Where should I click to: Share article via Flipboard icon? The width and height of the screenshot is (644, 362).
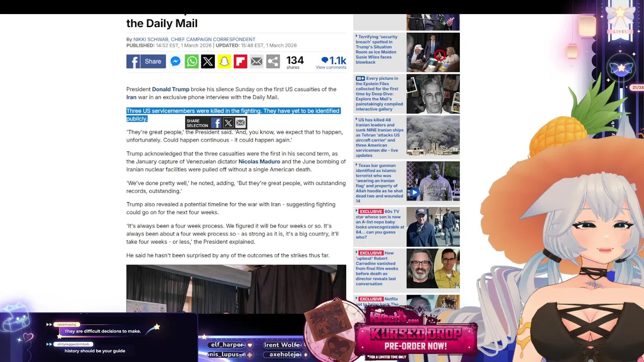point(240,61)
